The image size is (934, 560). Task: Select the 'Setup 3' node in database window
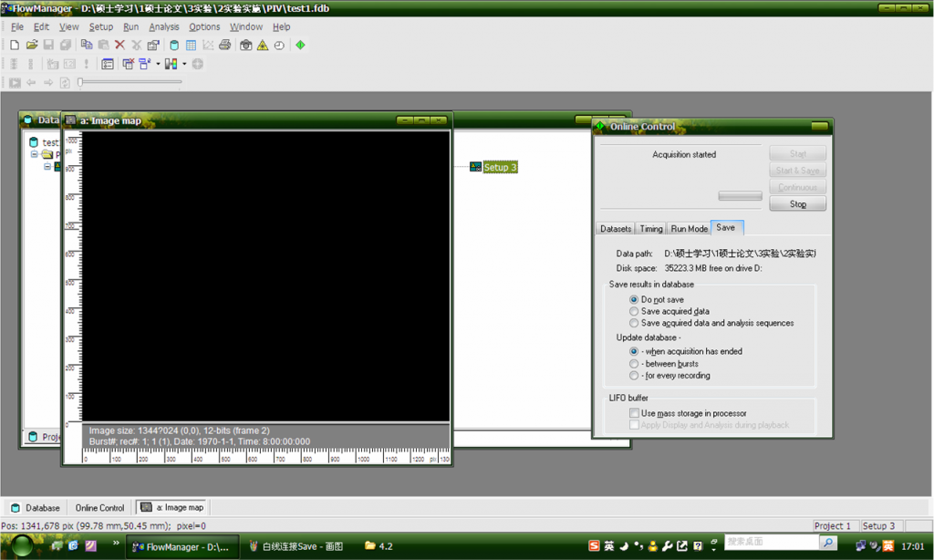click(500, 168)
